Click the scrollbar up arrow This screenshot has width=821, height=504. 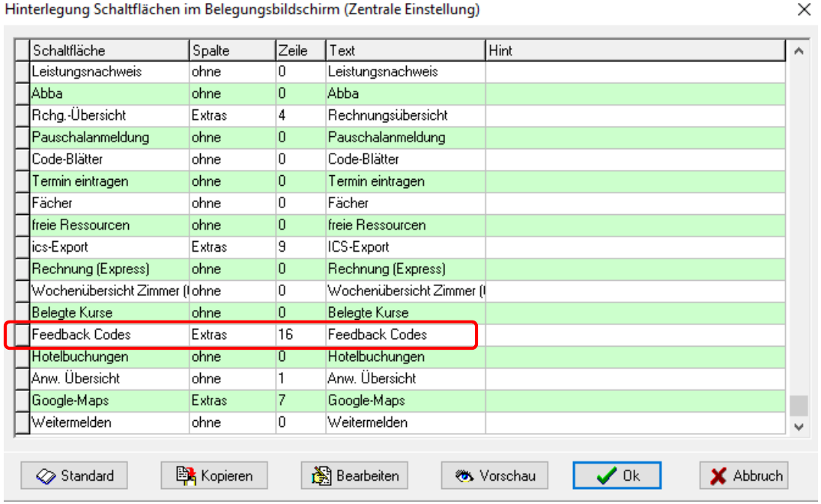click(799, 51)
